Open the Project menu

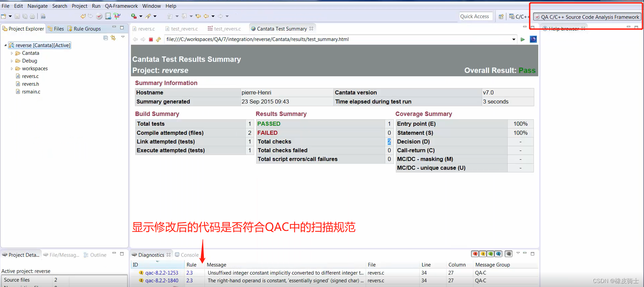80,6
